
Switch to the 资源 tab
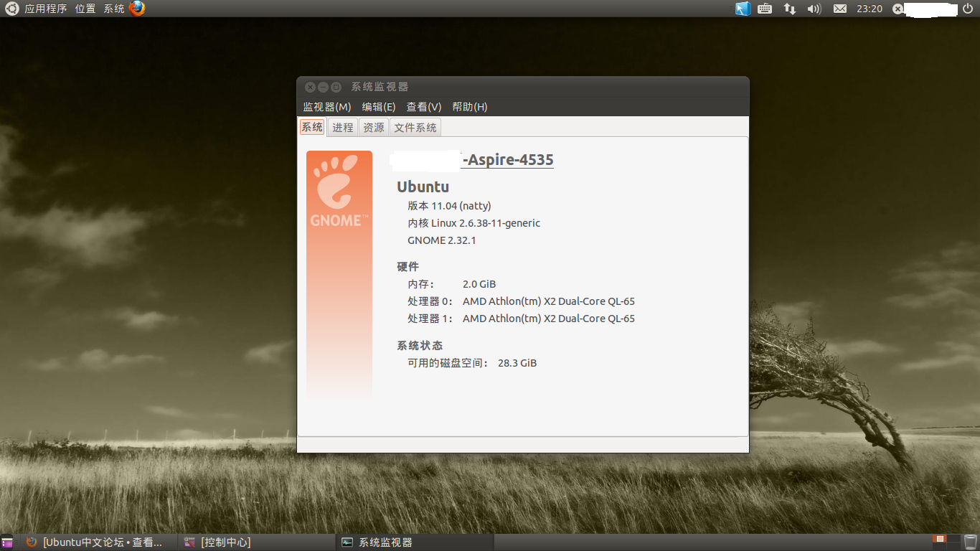374,127
